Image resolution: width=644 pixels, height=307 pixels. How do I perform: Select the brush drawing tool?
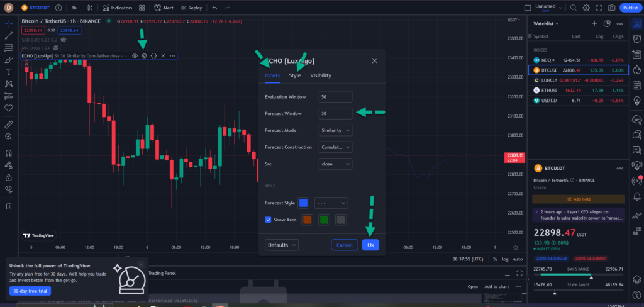coord(9,60)
